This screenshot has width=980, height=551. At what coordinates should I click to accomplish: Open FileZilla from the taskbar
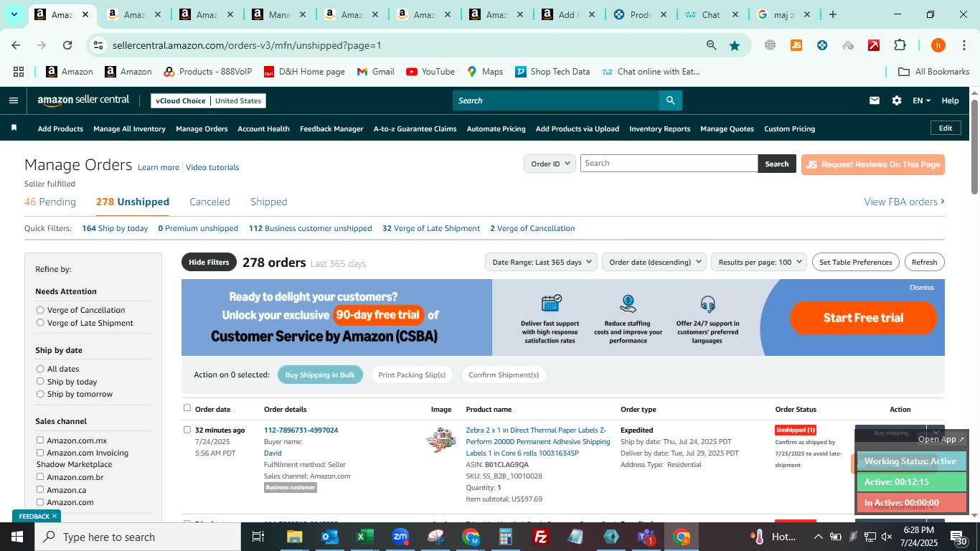541,537
